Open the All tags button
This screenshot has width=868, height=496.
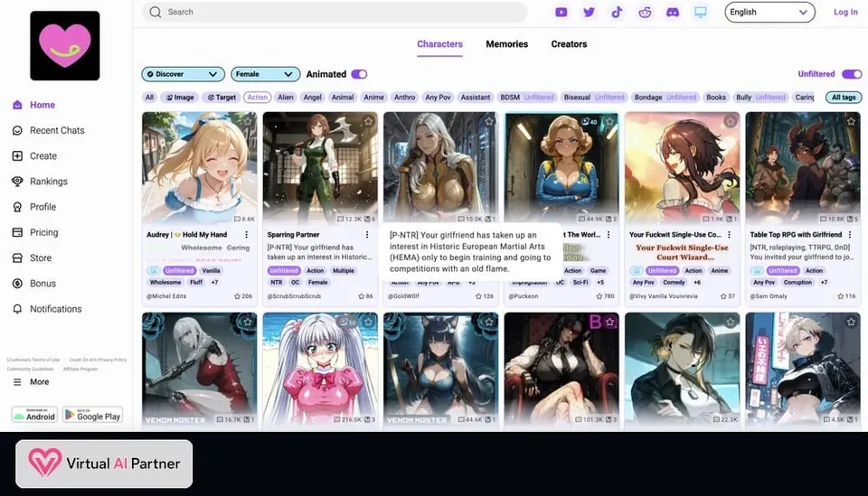[x=844, y=98]
